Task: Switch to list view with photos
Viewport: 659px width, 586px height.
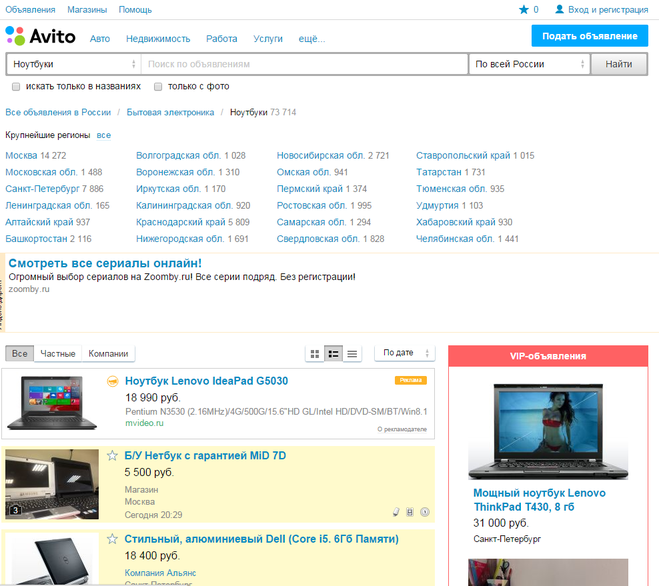Action: point(333,354)
